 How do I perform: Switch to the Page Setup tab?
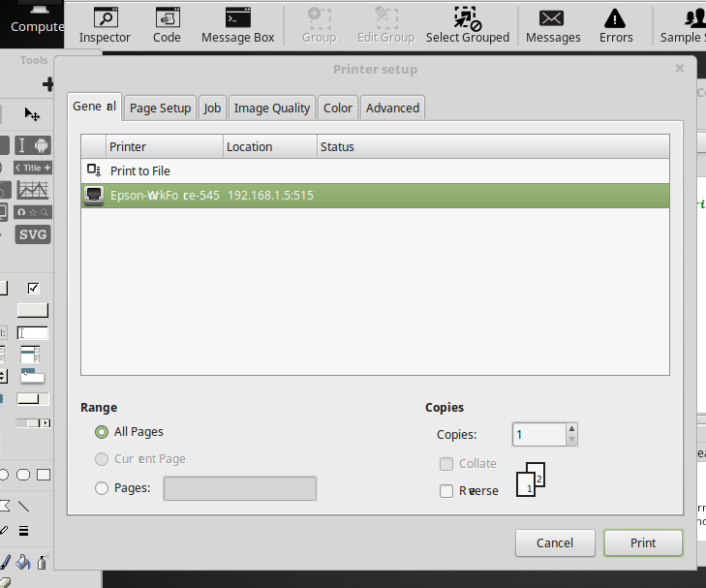tap(161, 108)
